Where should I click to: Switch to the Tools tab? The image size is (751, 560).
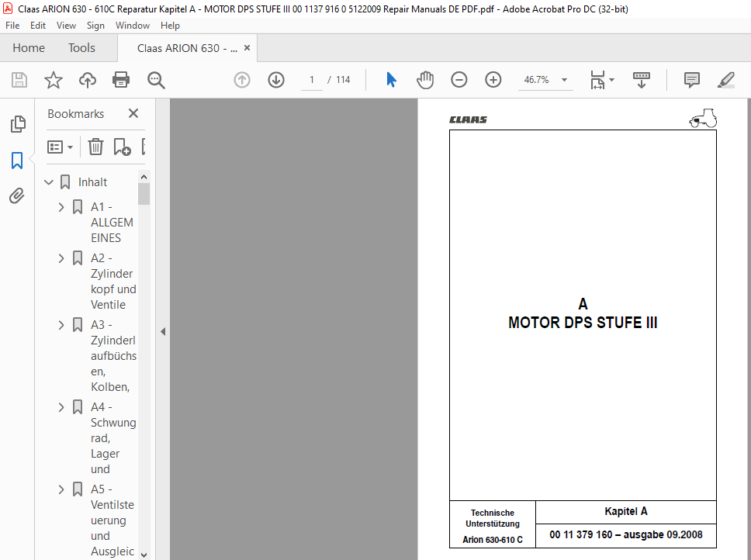tap(81, 48)
